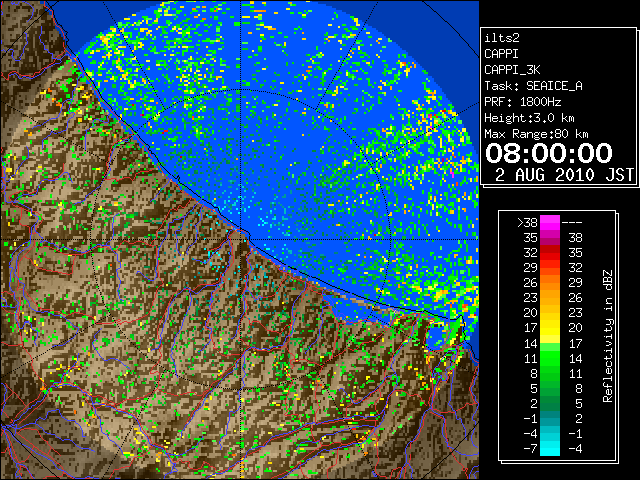Click the 'PRF: 1800Hz' line
Image resolution: width=640 pixels, height=480 pixels.
[x=523, y=102]
